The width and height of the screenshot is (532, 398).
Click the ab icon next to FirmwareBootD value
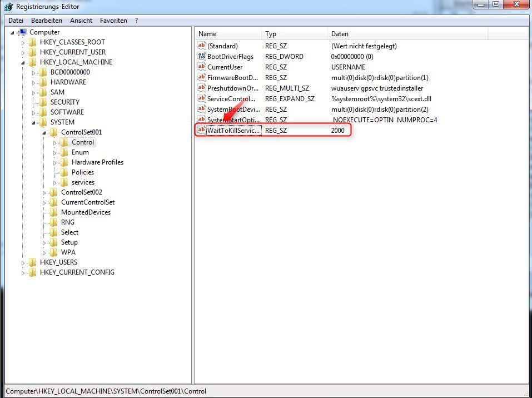tap(202, 77)
